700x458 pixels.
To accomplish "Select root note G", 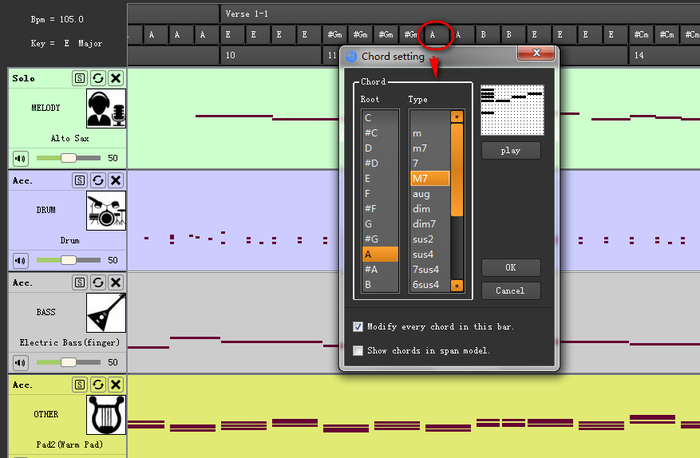I will 380,224.
